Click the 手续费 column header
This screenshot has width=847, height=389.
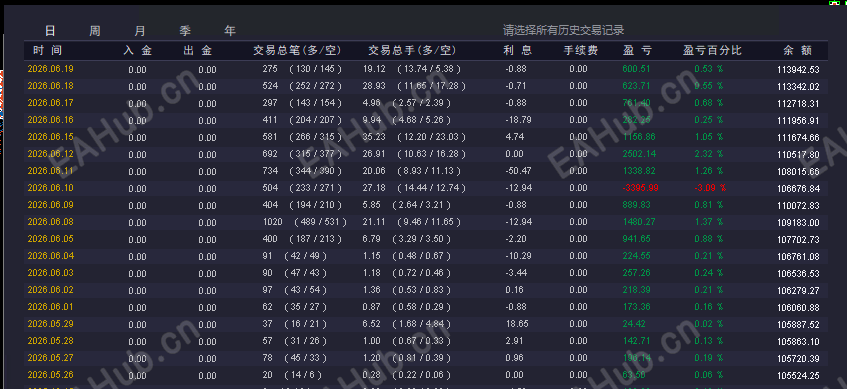[x=581, y=50]
